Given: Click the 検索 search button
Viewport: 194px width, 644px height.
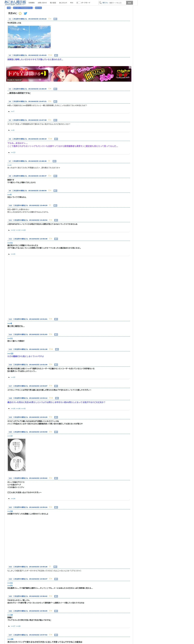Looking at the screenshot, I should click(129, 3).
